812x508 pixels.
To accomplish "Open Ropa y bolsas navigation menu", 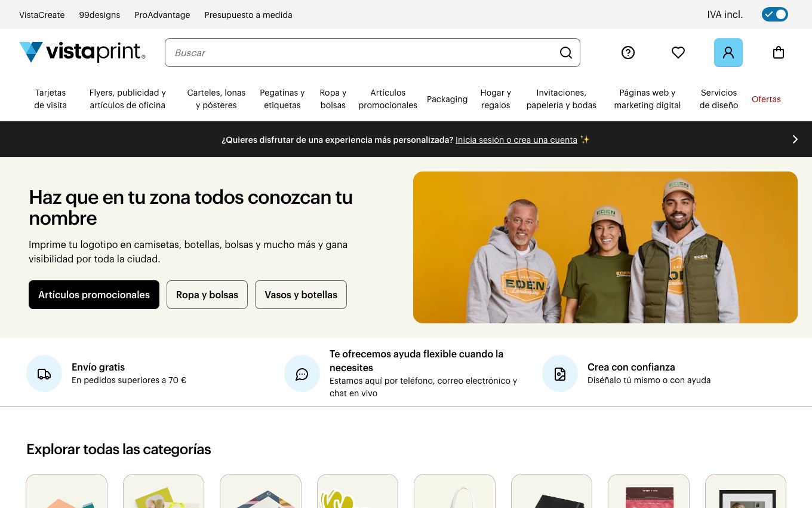I will click(333, 99).
